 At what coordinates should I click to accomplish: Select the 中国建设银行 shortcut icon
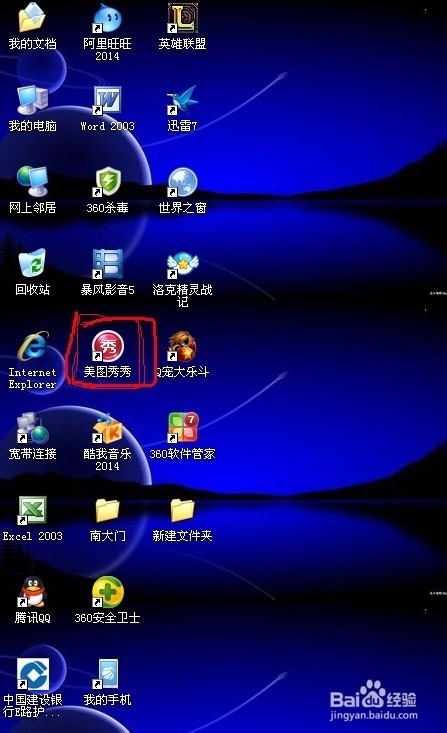(x=32, y=674)
